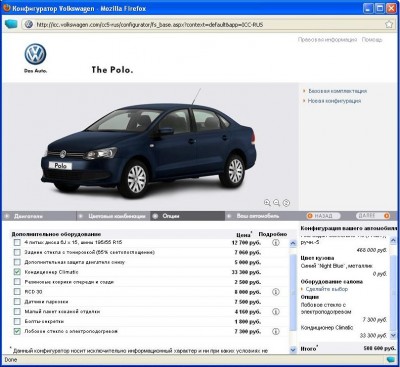Zoom in on the car image
This screenshot has height=367, width=400.
[x=267, y=203]
